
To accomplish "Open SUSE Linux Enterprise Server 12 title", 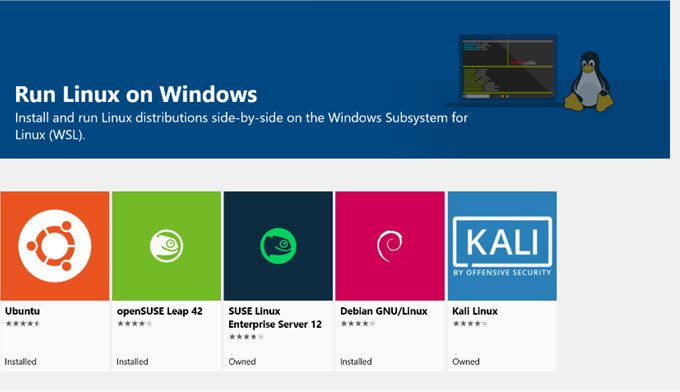I will coord(275,318).
